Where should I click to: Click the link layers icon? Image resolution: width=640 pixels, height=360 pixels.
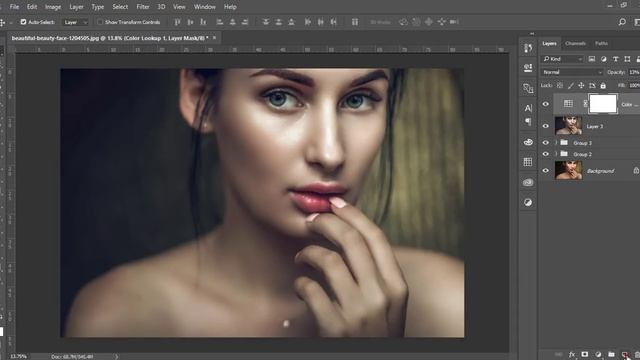click(559, 354)
